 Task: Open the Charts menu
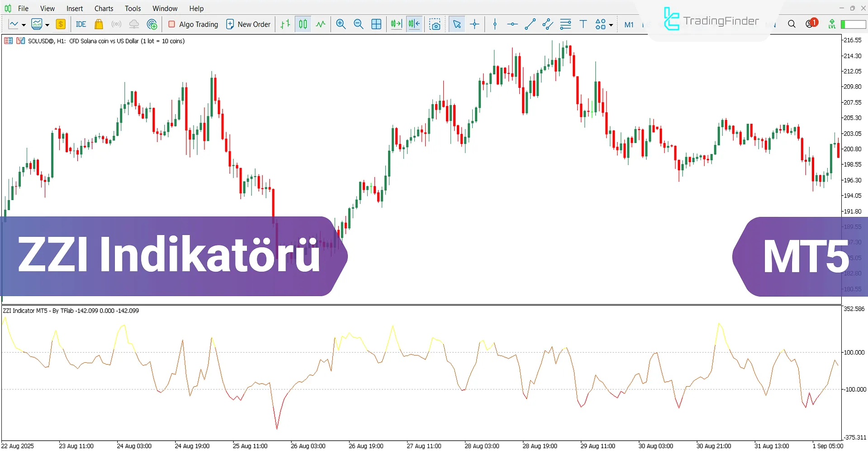(104, 8)
